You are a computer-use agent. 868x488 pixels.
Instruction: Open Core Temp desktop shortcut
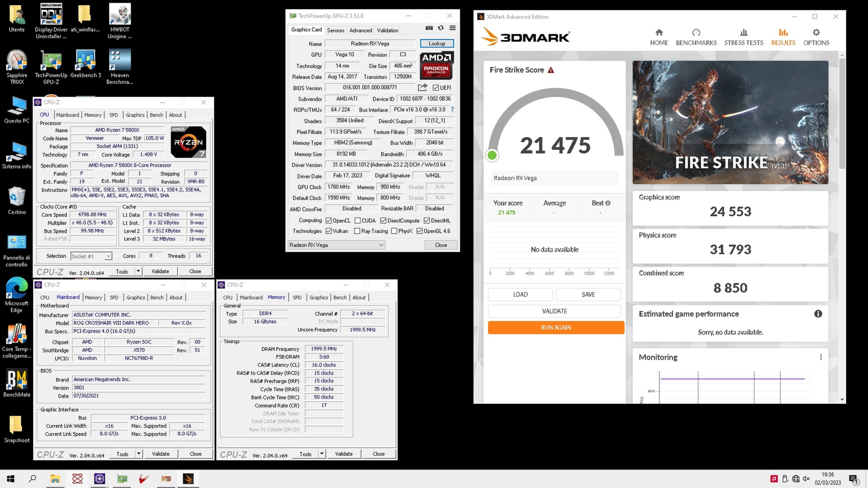coord(17,341)
